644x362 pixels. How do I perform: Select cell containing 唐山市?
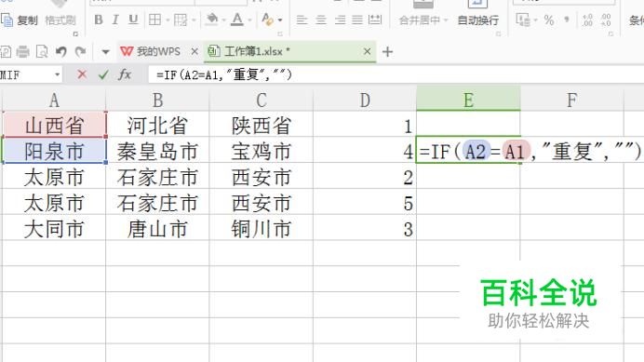coord(157,229)
